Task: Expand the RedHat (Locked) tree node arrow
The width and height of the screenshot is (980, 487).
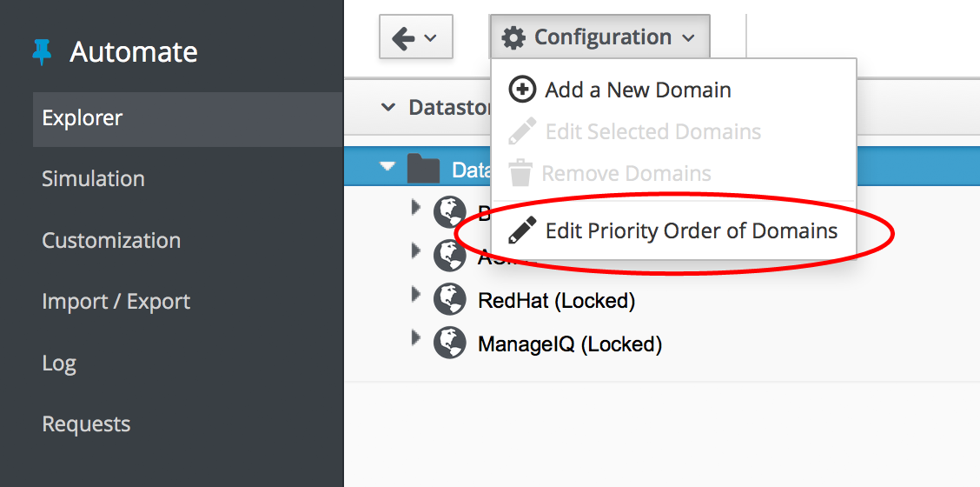Action: pos(415,296)
